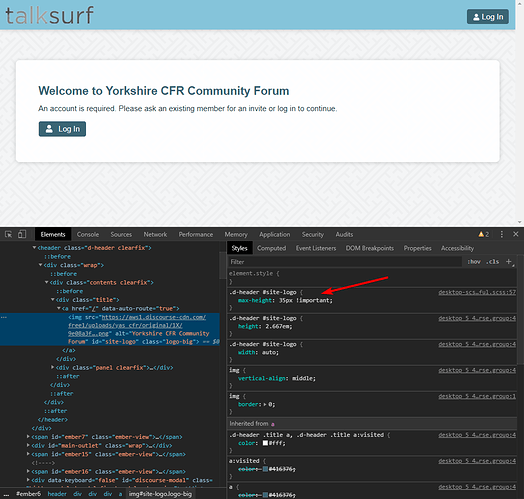Click the talksurf site logo

[x=49, y=15]
